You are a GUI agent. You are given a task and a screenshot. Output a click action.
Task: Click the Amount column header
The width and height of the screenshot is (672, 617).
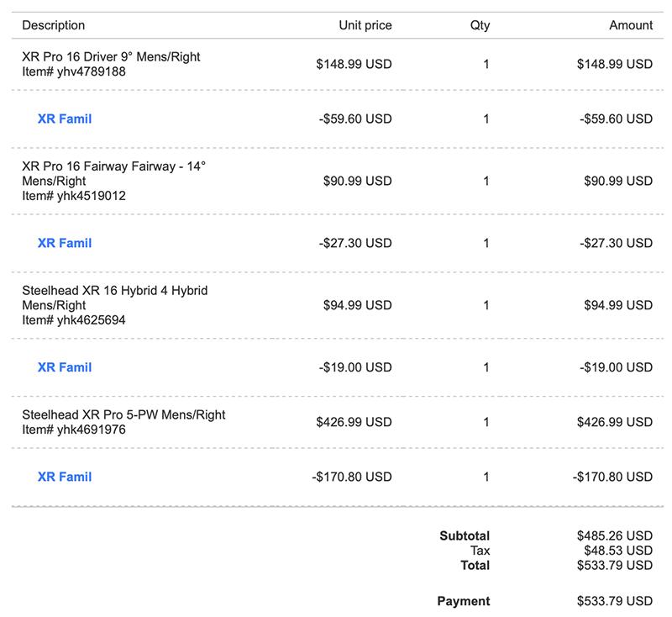click(x=630, y=25)
